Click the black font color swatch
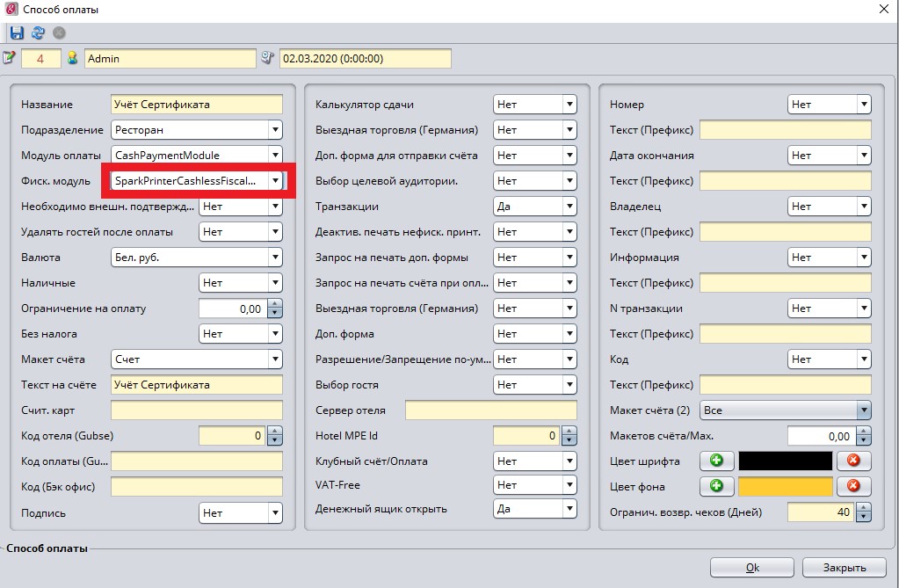 tap(785, 461)
